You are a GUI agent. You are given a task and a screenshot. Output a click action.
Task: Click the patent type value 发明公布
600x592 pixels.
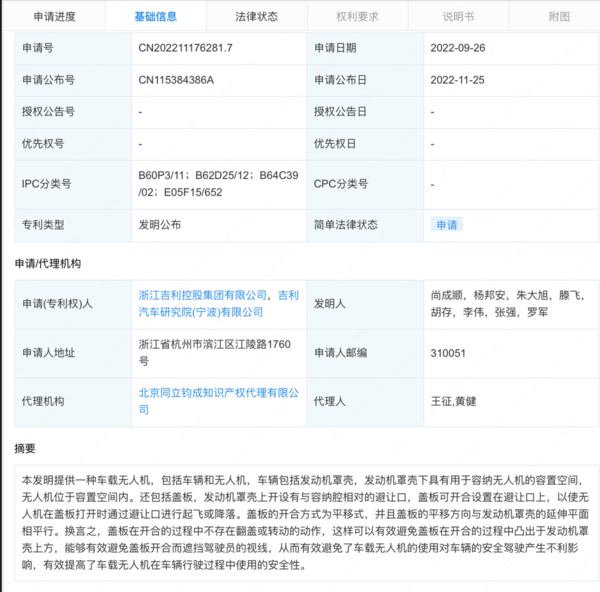point(160,225)
